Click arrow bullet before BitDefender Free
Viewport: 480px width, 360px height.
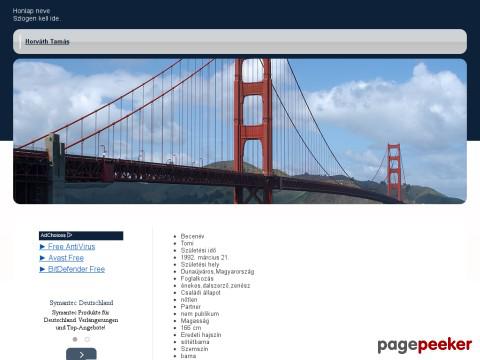click(42, 269)
